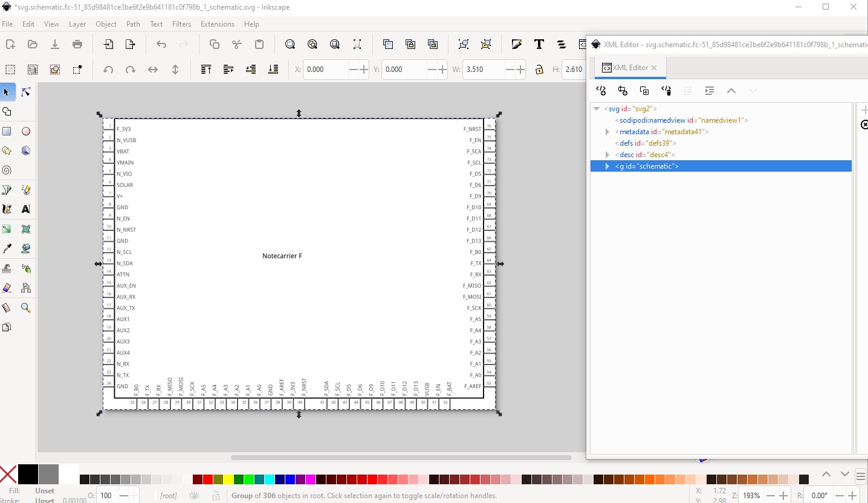The image size is (868, 503).
Task: Select the Selector arrow tool
Action: pos(7,92)
